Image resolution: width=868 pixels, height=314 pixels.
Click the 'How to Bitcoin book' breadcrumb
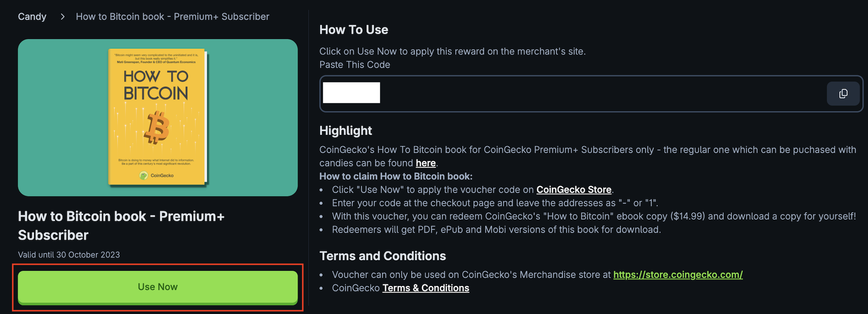[172, 17]
